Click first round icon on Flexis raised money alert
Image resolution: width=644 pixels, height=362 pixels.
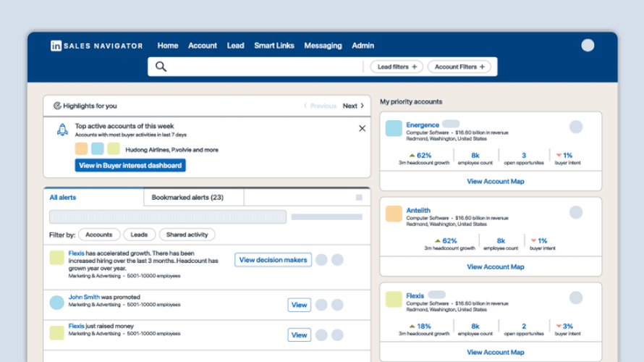point(321,335)
